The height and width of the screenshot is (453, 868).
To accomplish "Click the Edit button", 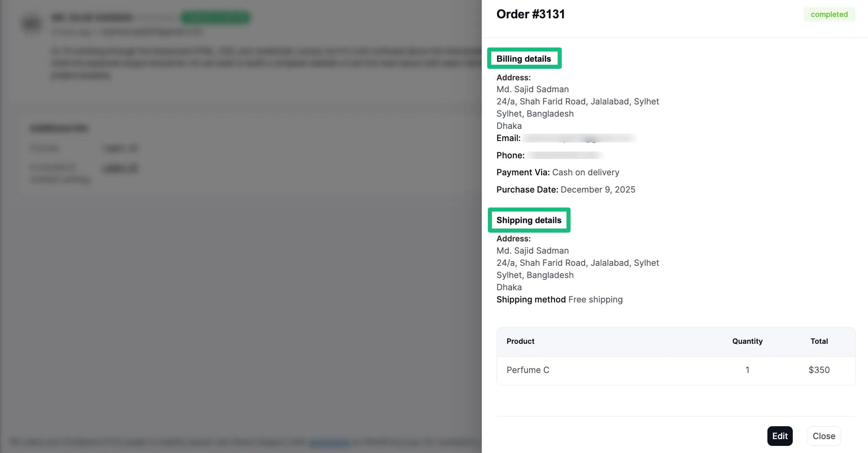I will [780, 436].
